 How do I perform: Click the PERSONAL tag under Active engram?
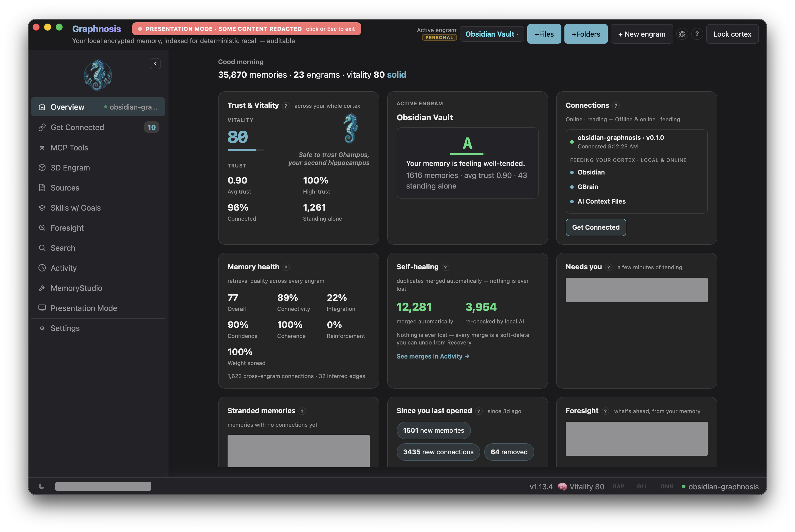(439, 37)
